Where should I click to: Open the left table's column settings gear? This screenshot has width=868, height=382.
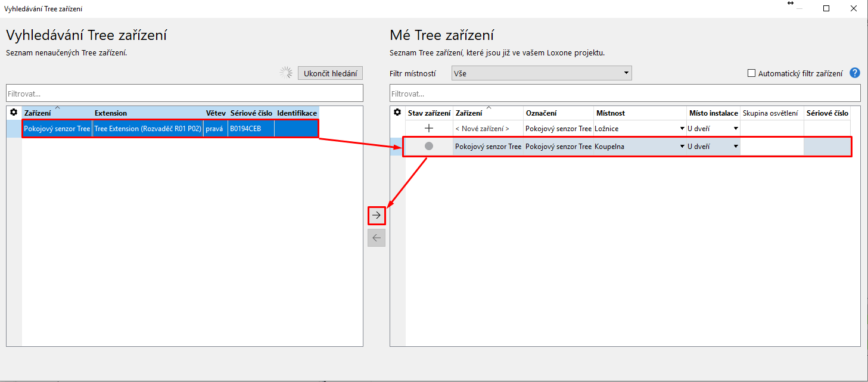point(12,112)
